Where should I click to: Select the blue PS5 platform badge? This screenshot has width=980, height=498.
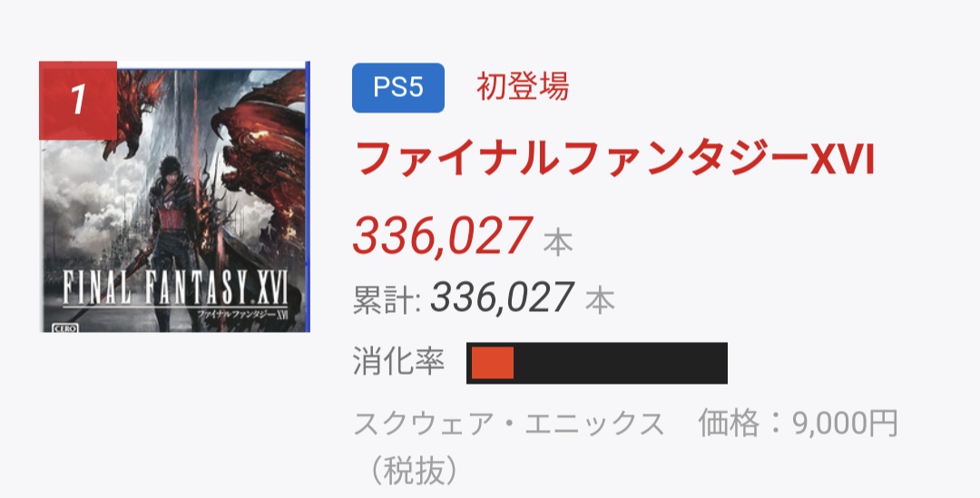click(x=398, y=88)
